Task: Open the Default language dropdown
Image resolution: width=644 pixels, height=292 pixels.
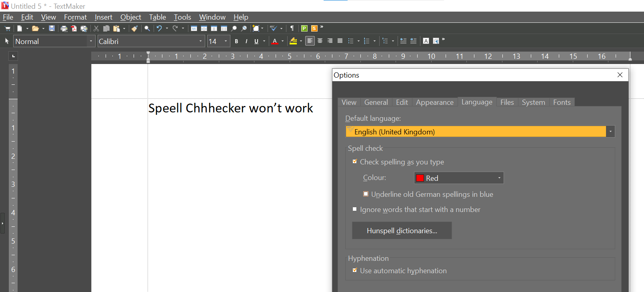Action: click(610, 132)
